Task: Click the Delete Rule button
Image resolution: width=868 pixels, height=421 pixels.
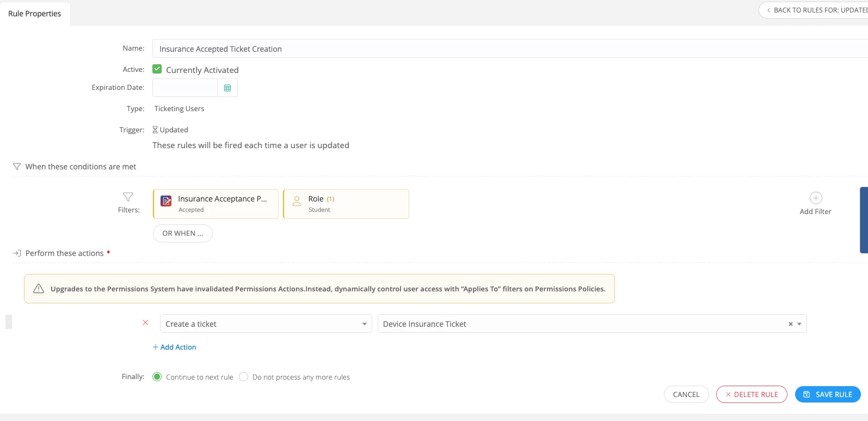Action: pyautogui.click(x=752, y=394)
